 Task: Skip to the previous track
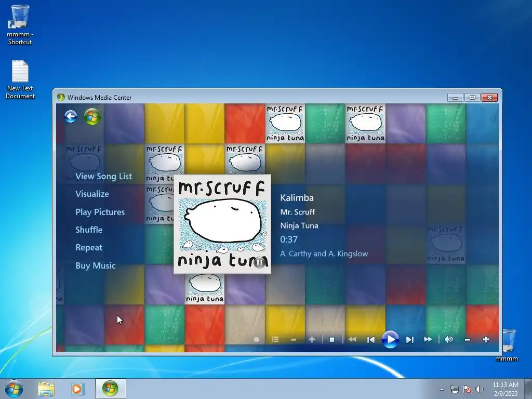371,339
